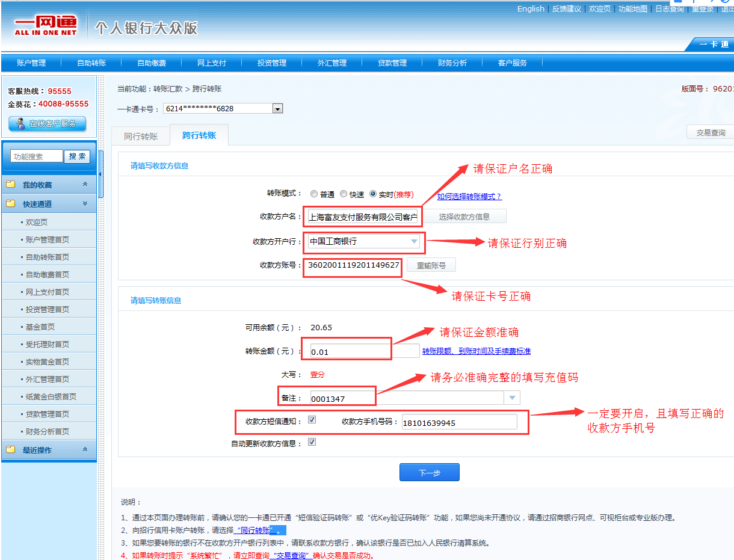
Task: Select the 快速 transfer mode radio button
Action: [x=344, y=194]
